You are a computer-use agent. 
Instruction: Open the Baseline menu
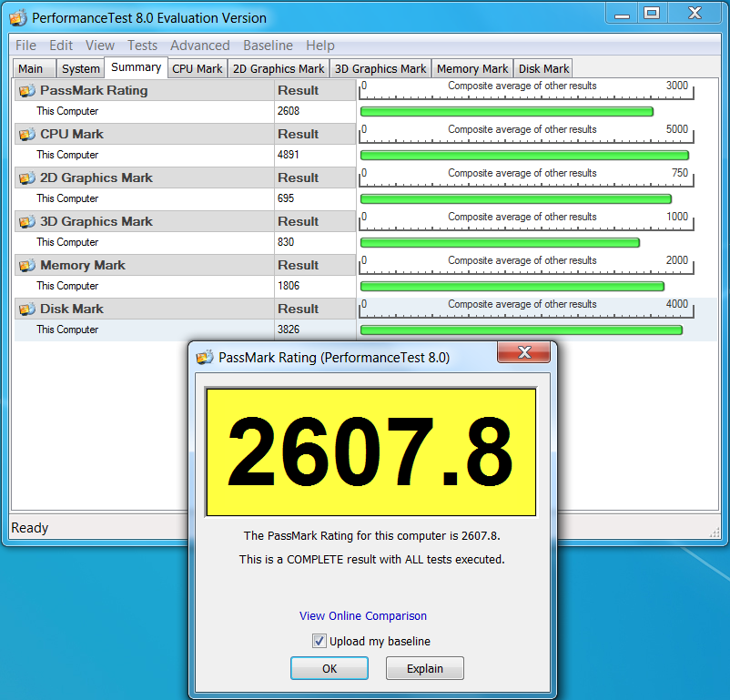[269, 46]
